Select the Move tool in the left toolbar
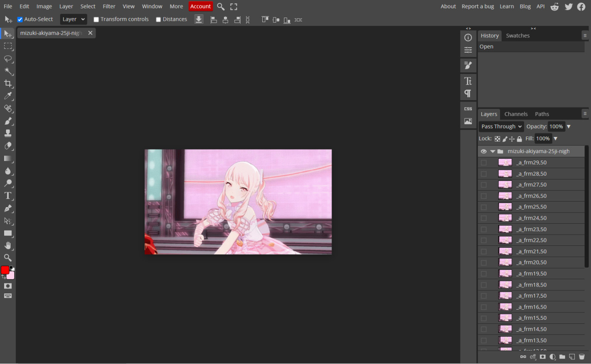The height and width of the screenshot is (364, 591). click(x=8, y=34)
